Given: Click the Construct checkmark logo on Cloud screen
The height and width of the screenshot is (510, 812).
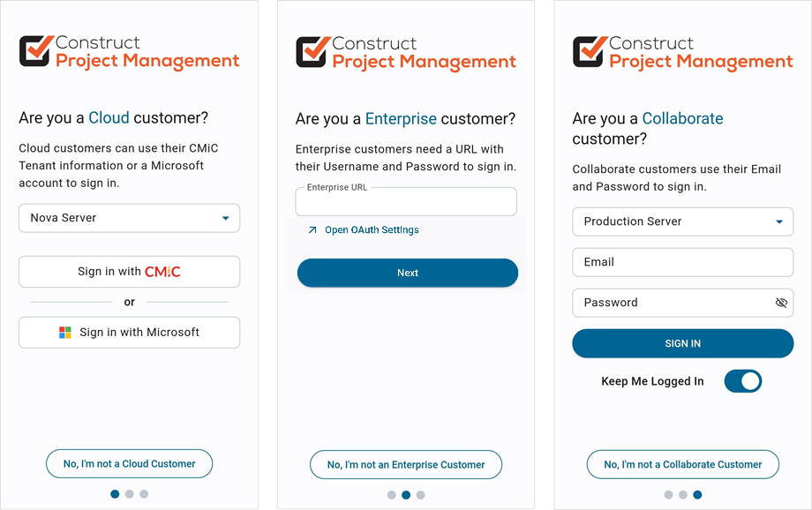Looking at the screenshot, I should coord(37,51).
